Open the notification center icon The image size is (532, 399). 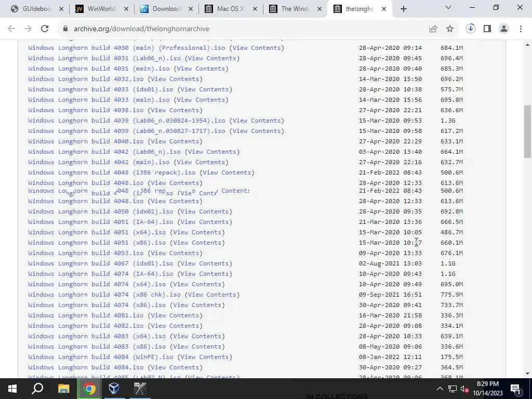(516, 389)
